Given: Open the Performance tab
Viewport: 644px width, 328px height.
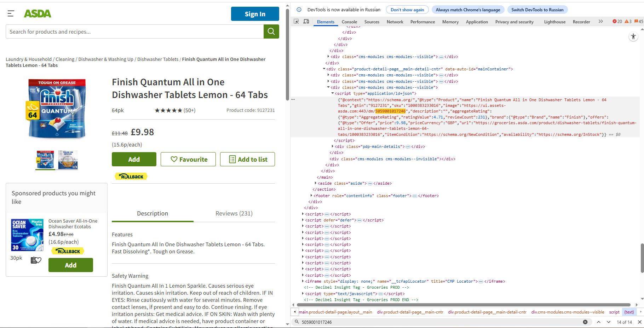Looking at the screenshot, I should click(422, 22).
